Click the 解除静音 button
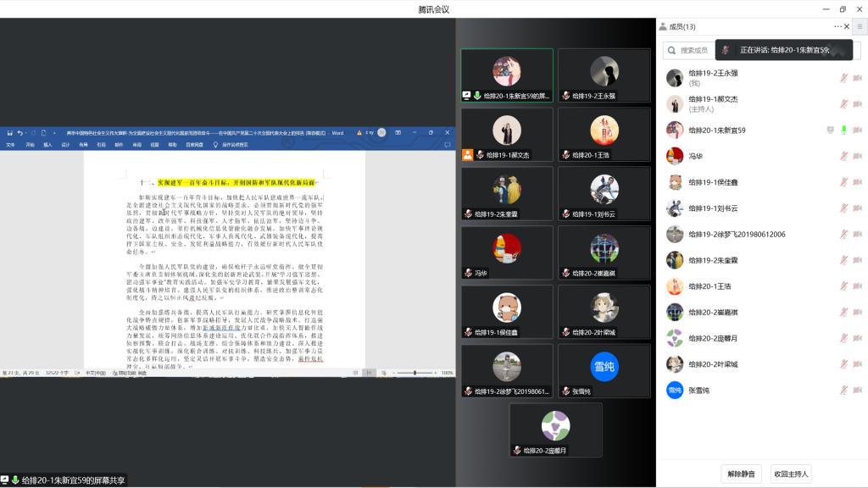Screen dimensions: 868x488 pyautogui.click(x=742, y=473)
